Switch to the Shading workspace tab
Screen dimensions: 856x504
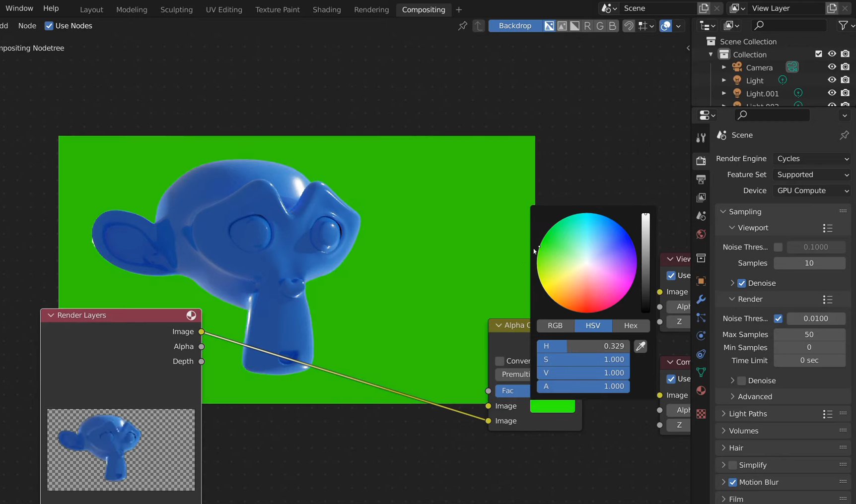click(x=327, y=9)
